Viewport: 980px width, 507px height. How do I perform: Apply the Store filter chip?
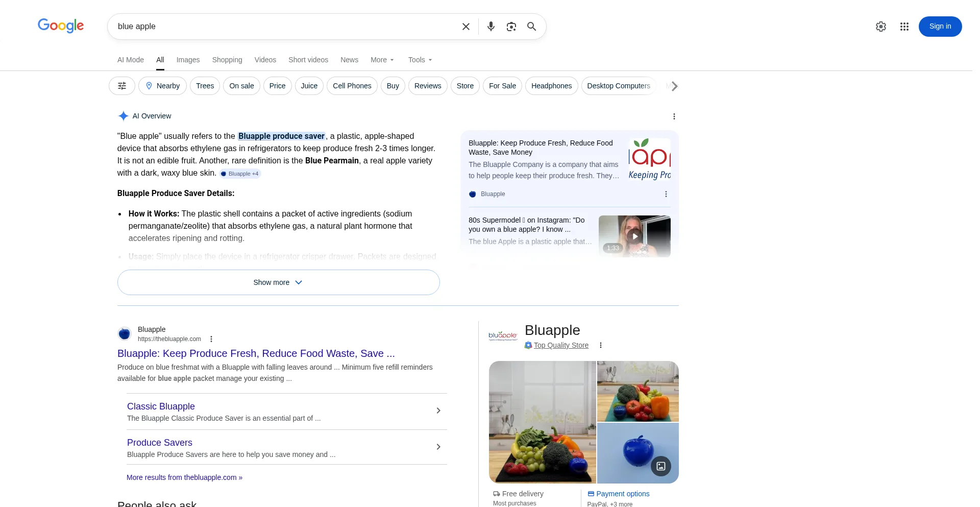click(465, 86)
